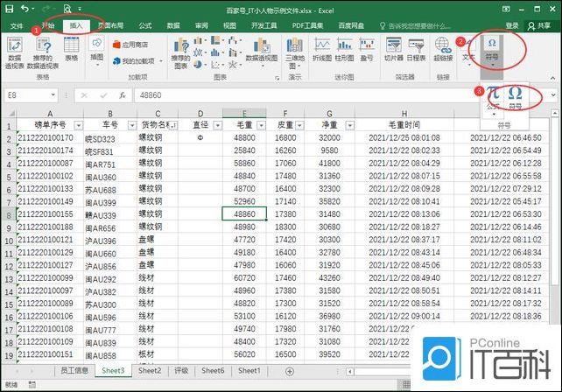Insert a Slicer (切片器)
562x392 pixels.
(394, 49)
